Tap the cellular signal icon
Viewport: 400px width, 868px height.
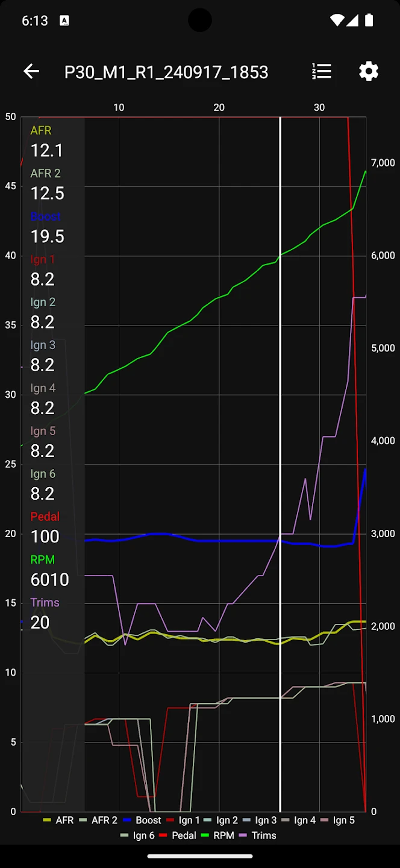[353, 20]
